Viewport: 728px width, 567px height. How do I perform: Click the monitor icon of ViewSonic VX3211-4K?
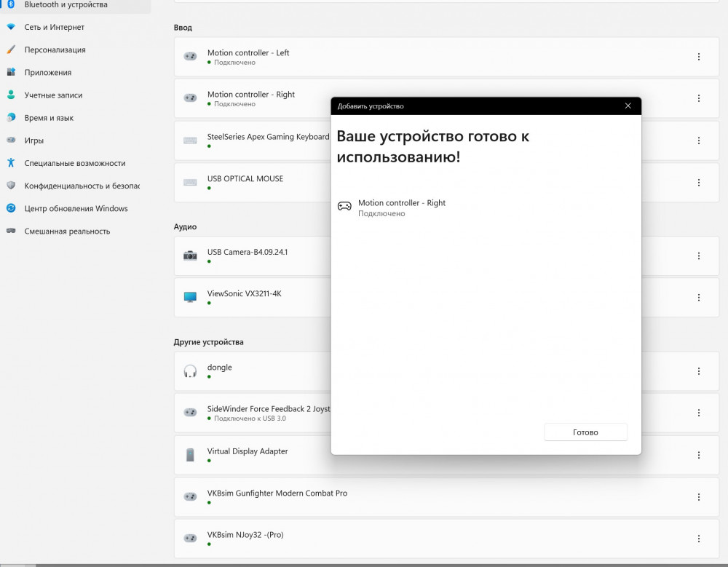click(x=190, y=297)
